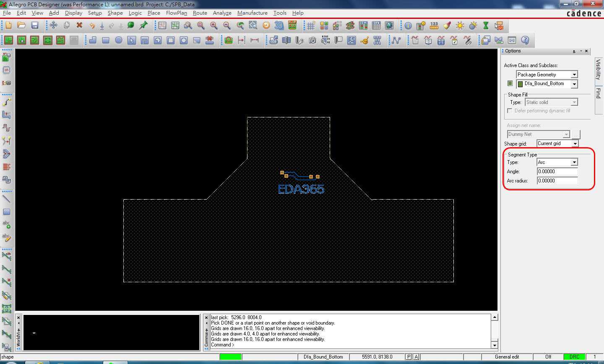Open the 3D viewer icon

tap(279, 26)
